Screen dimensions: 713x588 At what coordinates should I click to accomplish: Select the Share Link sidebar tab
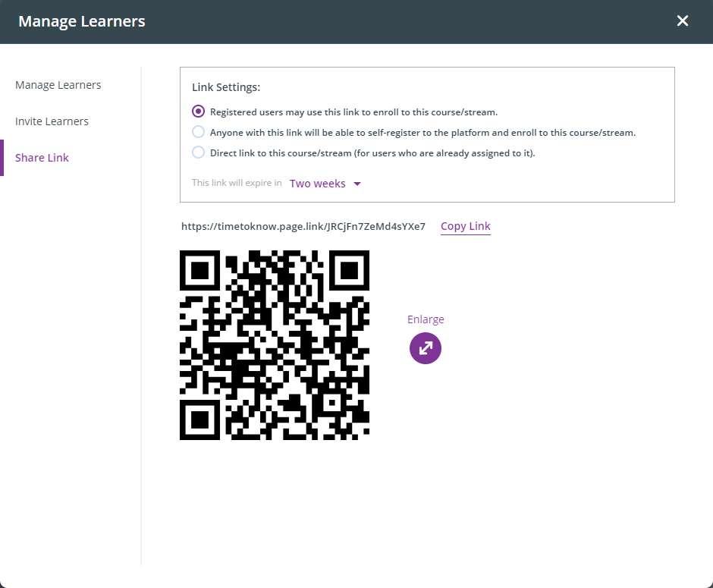click(42, 158)
